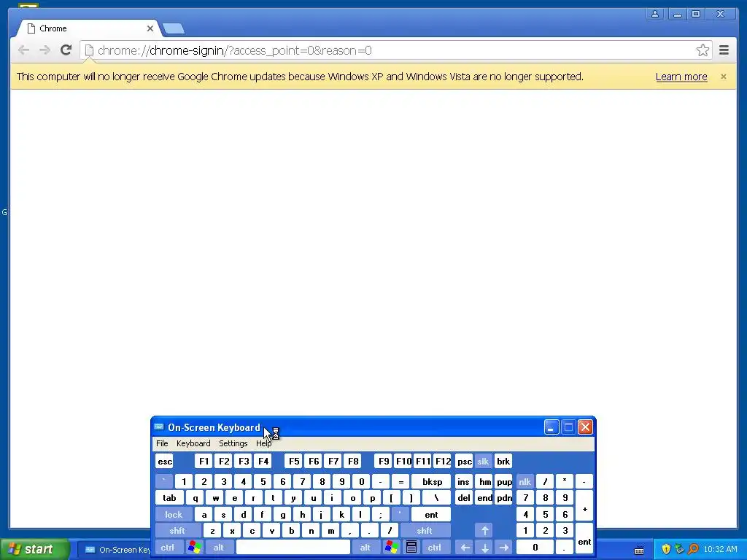Image resolution: width=747 pixels, height=560 pixels.
Task: Click the space bar key
Action: pos(293,548)
